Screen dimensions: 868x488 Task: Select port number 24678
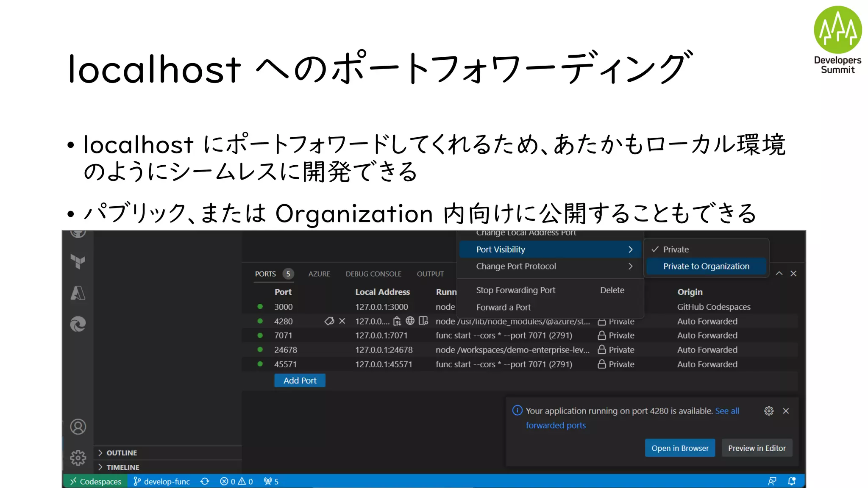click(x=286, y=349)
